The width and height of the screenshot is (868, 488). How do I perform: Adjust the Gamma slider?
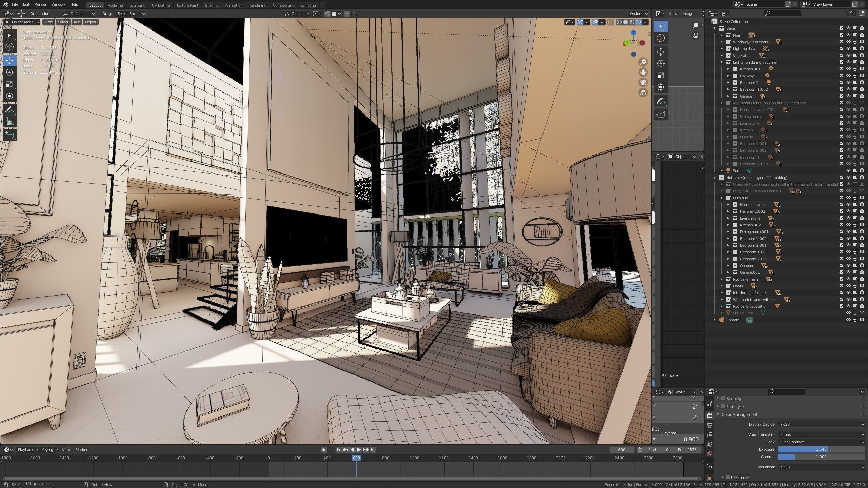pos(822,457)
